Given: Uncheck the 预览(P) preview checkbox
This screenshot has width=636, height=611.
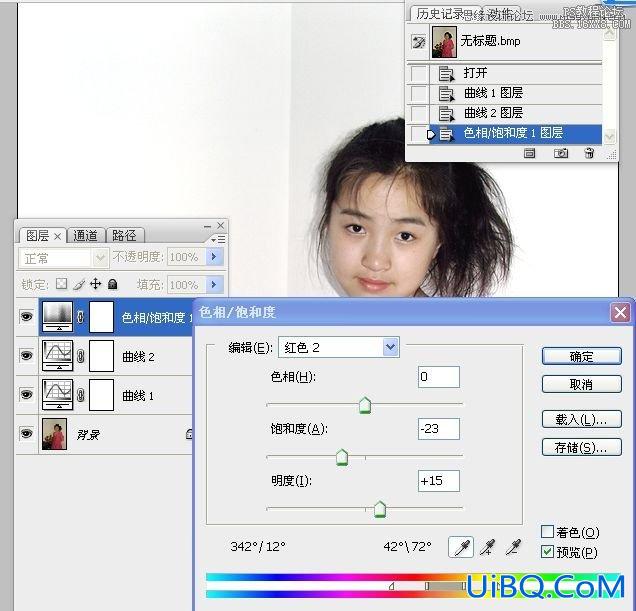Looking at the screenshot, I should click(547, 551).
